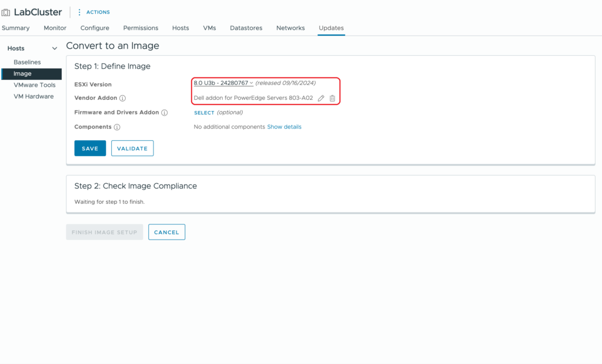Open VM Hardware sidebar item
The image size is (602, 364).
34,96
